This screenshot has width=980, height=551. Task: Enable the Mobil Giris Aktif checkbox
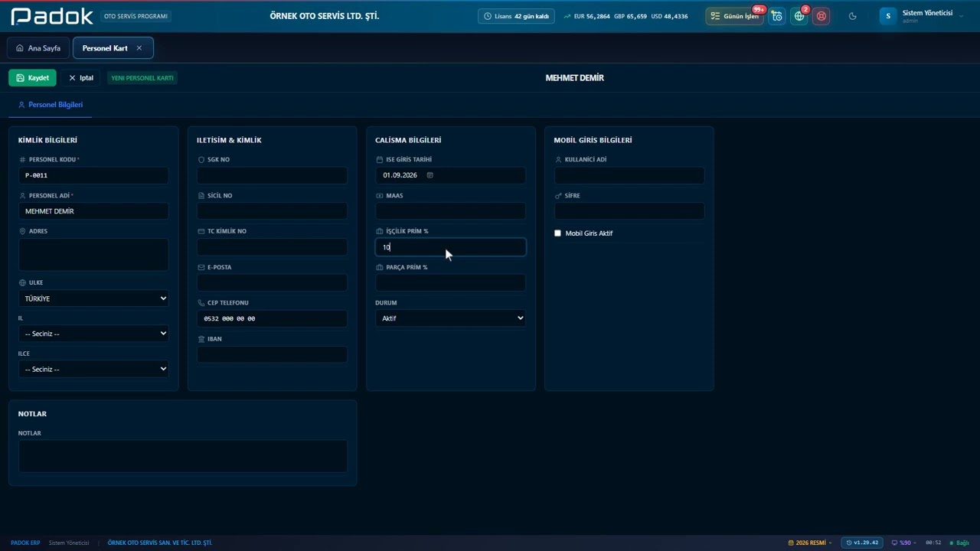[x=557, y=233]
